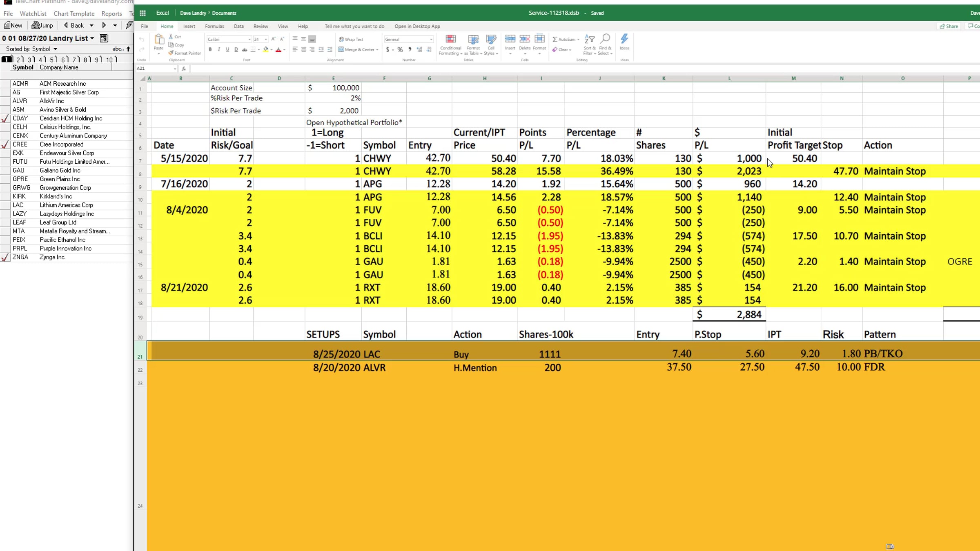Toggle Underline formatting

(227, 49)
